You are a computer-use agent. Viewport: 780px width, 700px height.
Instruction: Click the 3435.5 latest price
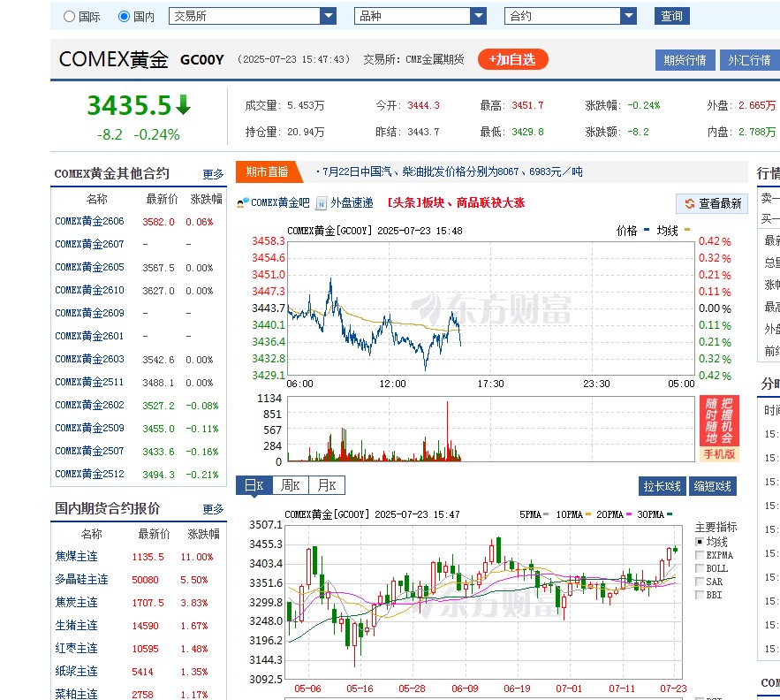pos(129,105)
